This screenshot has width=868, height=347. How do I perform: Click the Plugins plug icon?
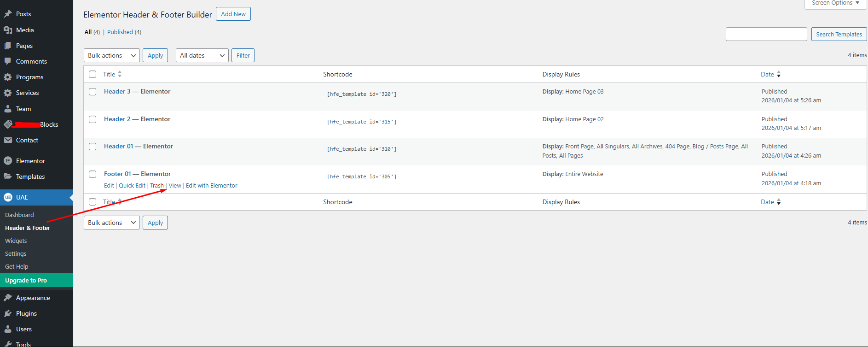pyautogui.click(x=8, y=313)
